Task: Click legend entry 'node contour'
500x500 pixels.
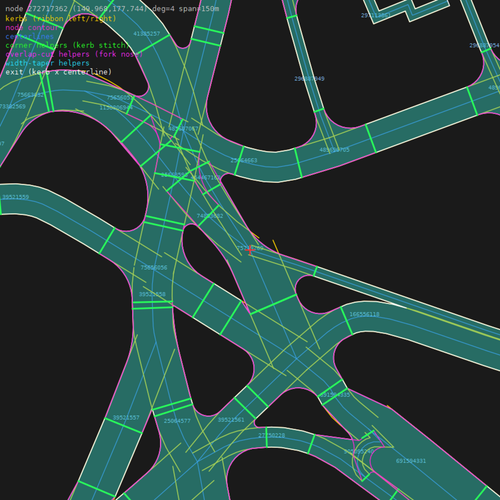Action: (32, 27)
